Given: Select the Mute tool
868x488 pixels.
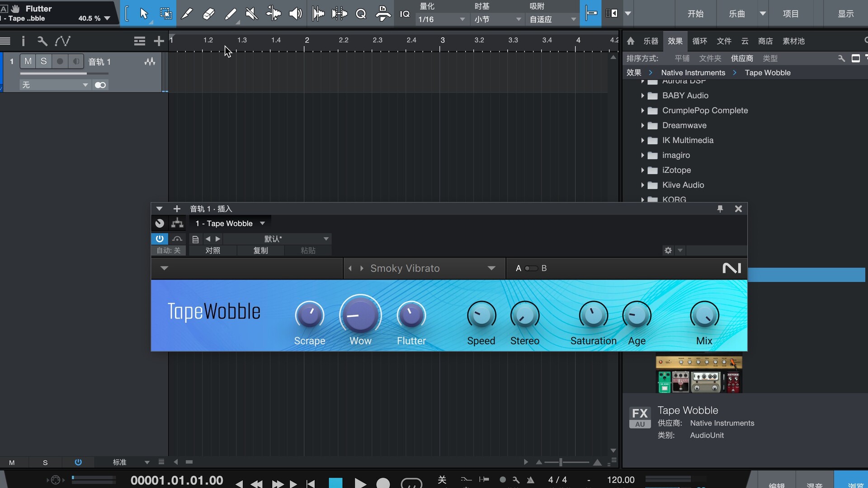Looking at the screenshot, I should tap(251, 14).
